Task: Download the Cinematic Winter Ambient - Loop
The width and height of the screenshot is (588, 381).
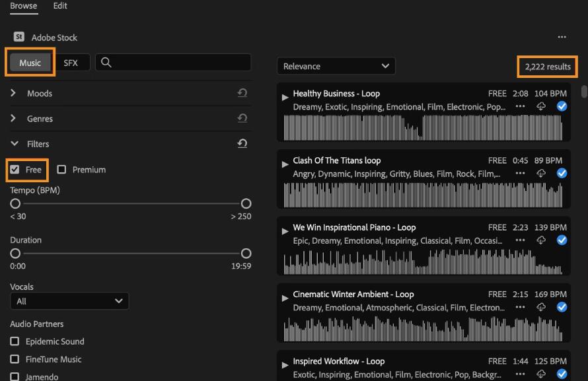Action: pos(541,307)
